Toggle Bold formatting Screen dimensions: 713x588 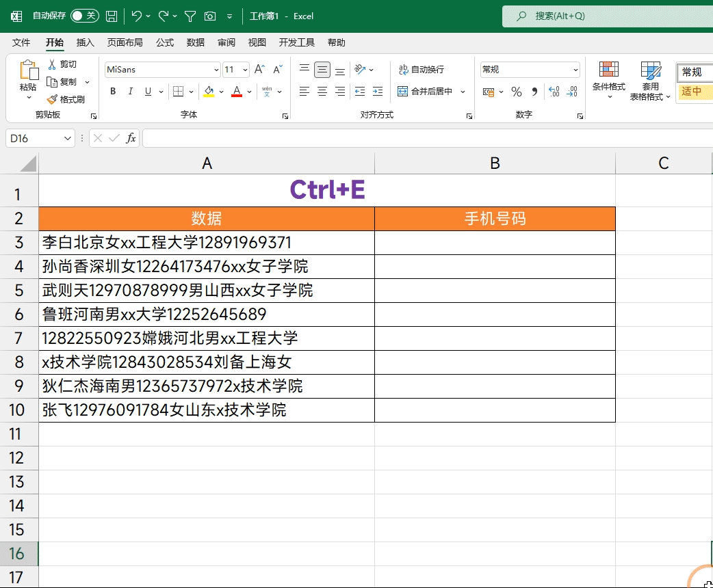113,92
